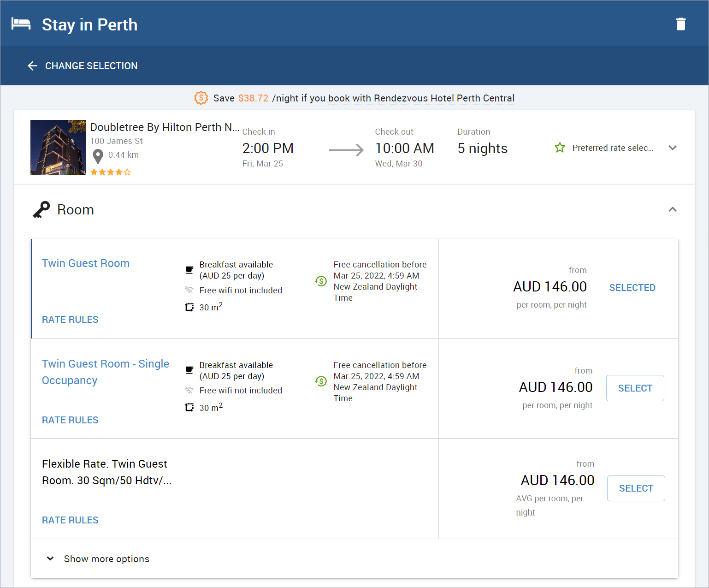The height and width of the screenshot is (588, 709).
Task: View Rate Rules for Single Occupancy room
Action: 70,420
